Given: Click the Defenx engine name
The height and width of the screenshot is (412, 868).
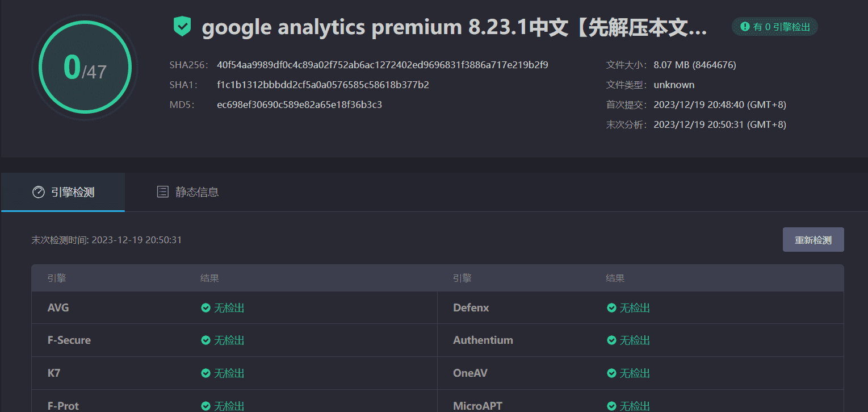Looking at the screenshot, I should pos(471,308).
